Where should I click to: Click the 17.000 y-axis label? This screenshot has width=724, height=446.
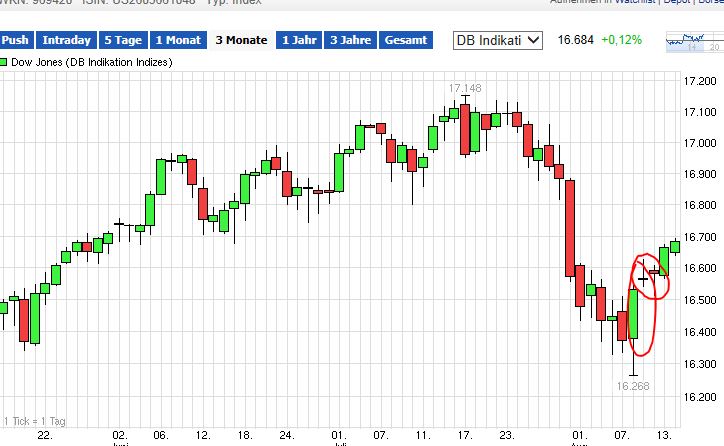(x=700, y=143)
